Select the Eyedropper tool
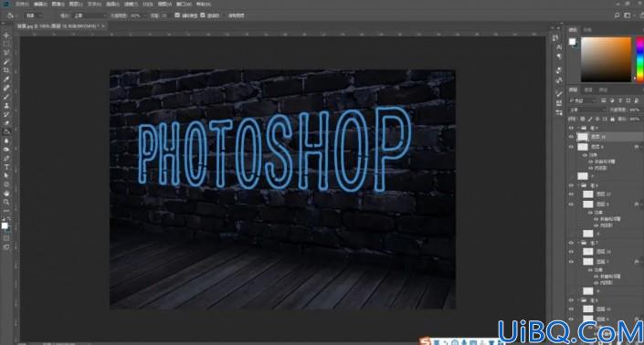The height and width of the screenshot is (345, 644). [6, 79]
